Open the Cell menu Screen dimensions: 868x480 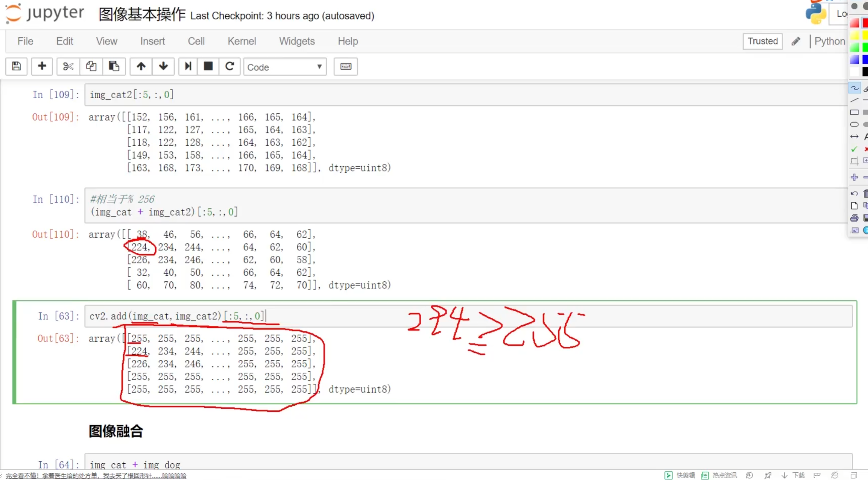(196, 41)
